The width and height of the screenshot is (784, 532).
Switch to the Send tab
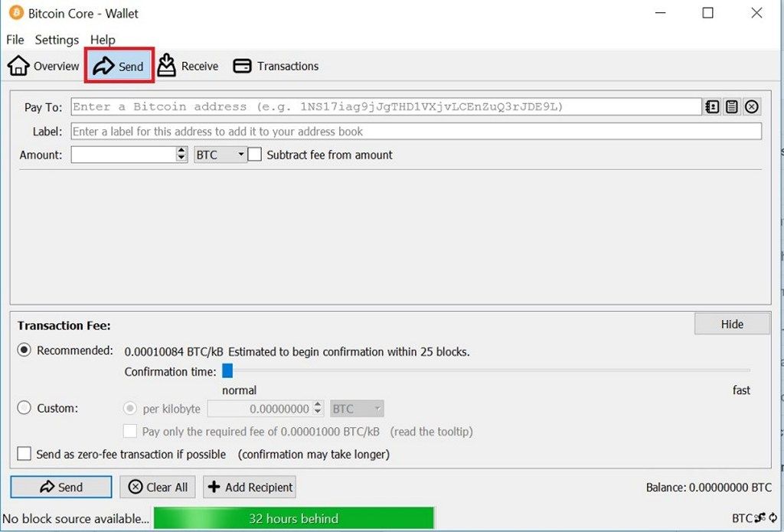(119, 66)
